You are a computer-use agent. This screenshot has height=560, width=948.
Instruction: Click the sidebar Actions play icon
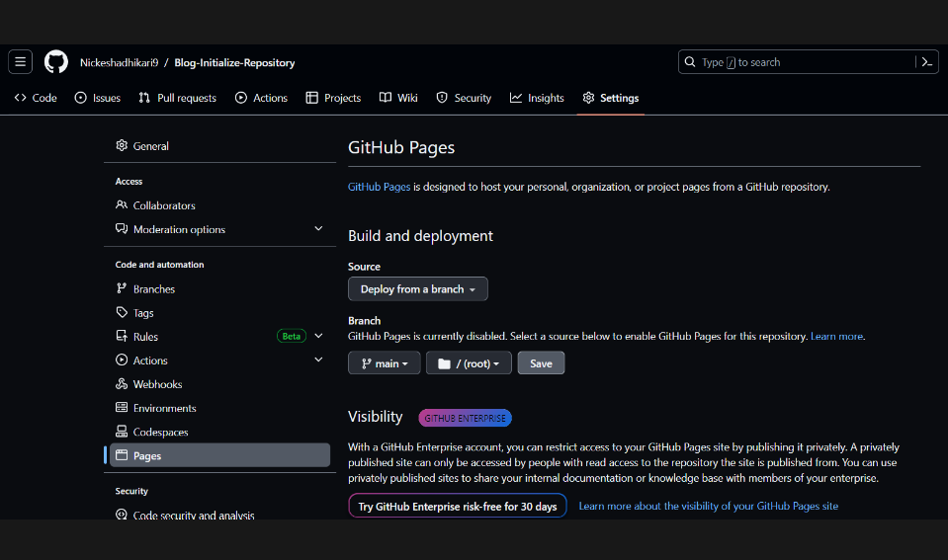[x=122, y=360]
